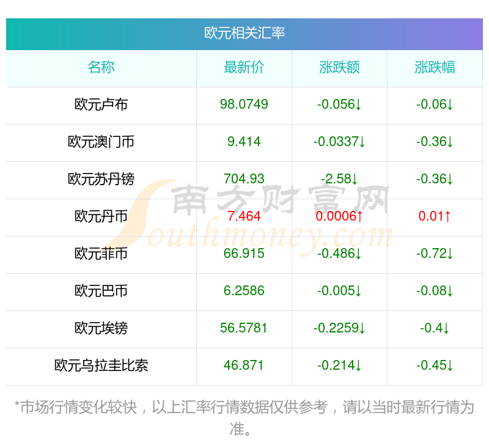Click the 欧元巴币 row name
Viewport: 489px width, 448px height.
coord(101,291)
